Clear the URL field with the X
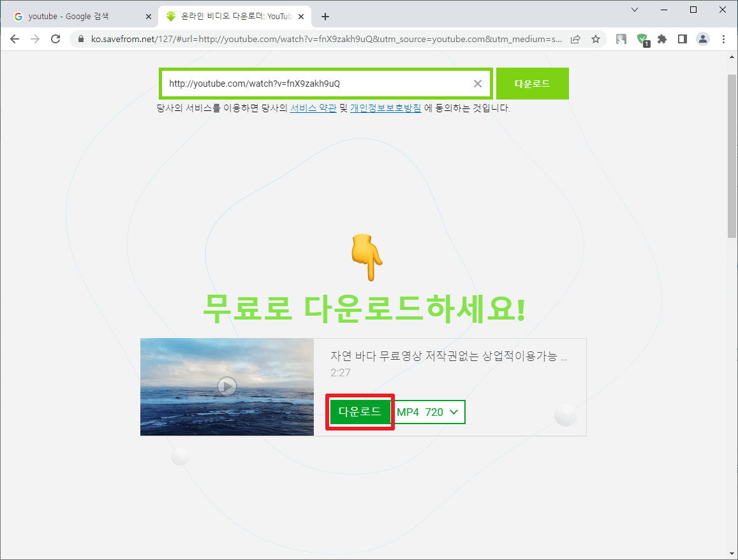Image resolution: width=738 pixels, height=560 pixels. click(x=478, y=84)
